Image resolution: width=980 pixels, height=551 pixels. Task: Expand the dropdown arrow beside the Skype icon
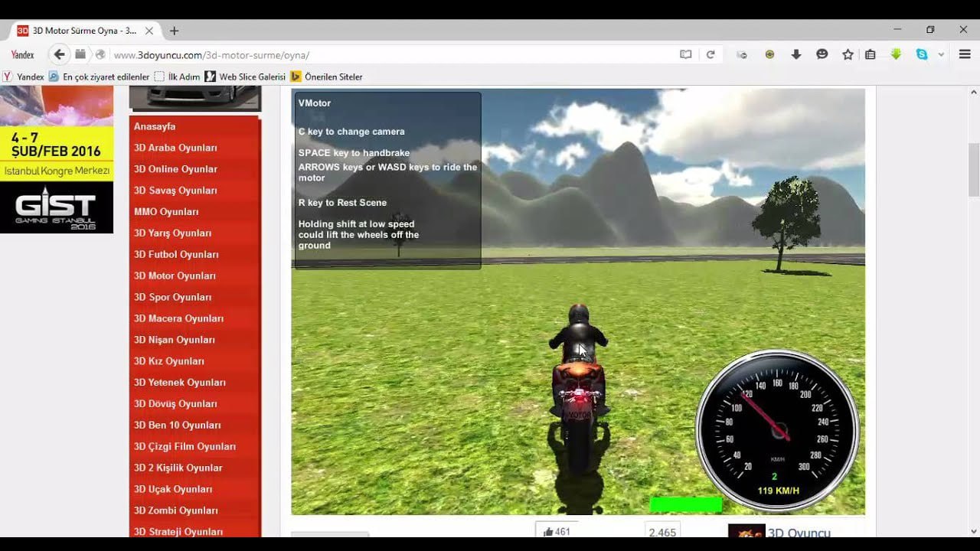[x=941, y=54]
